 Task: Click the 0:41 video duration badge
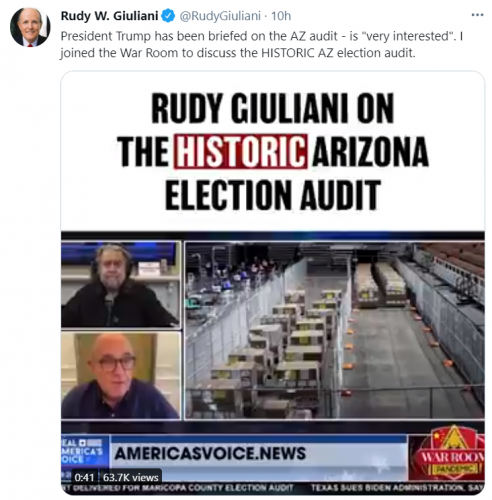pos(84,477)
